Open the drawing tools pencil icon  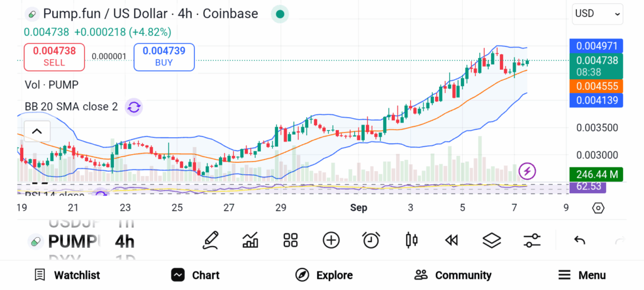[x=211, y=240]
